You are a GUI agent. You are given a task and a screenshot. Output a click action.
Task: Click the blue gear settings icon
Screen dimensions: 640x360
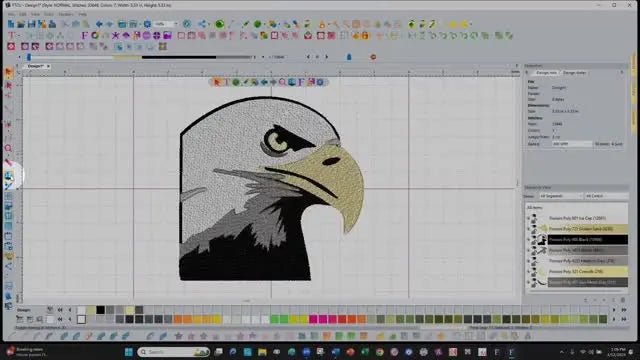coord(147,24)
